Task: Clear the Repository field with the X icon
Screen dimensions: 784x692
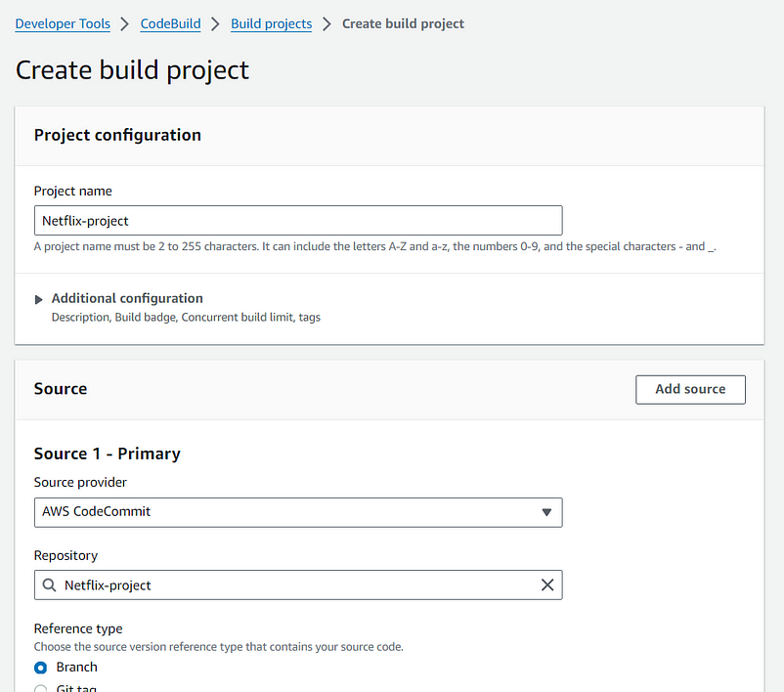Action: [x=547, y=584]
